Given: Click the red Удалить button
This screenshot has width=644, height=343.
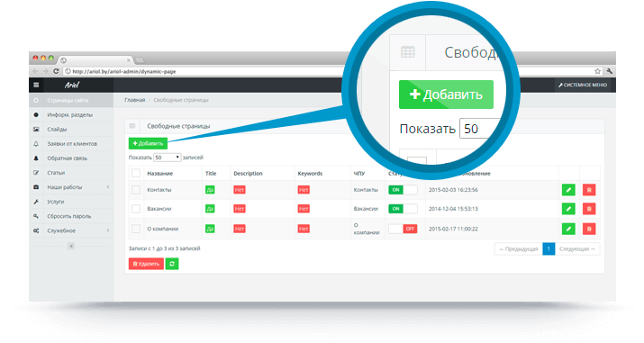Looking at the screenshot, I should (146, 264).
